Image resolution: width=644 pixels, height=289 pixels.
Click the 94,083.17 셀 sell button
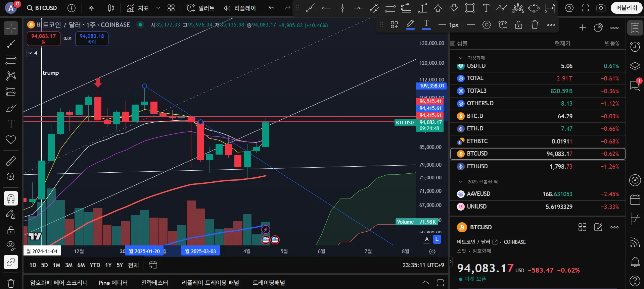click(x=44, y=39)
